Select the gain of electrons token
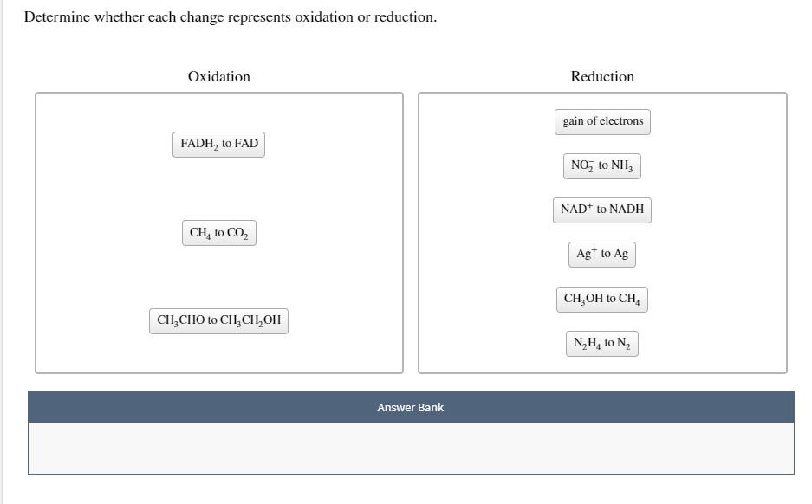812x504 pixels. [x=601, y=121]
